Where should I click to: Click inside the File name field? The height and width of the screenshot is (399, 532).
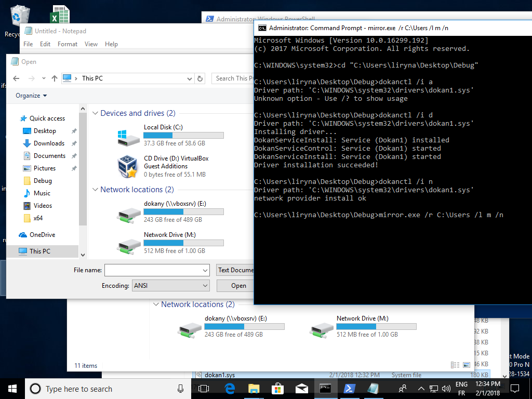tap(156, 270)
